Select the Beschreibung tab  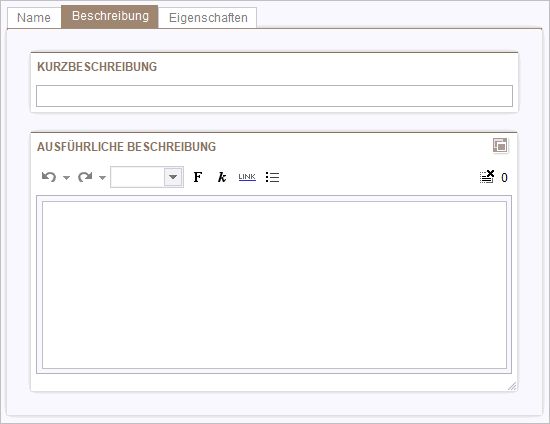point(110,16)
